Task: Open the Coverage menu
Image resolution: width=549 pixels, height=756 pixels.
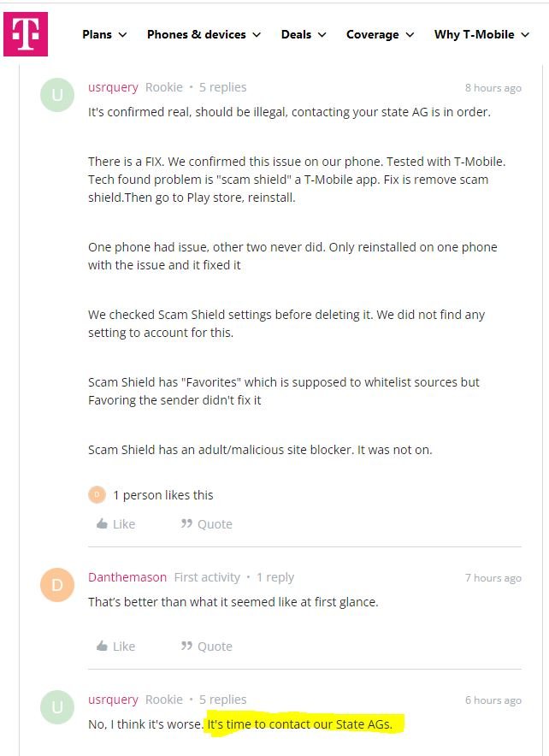Action: click(x=380, y=34)
